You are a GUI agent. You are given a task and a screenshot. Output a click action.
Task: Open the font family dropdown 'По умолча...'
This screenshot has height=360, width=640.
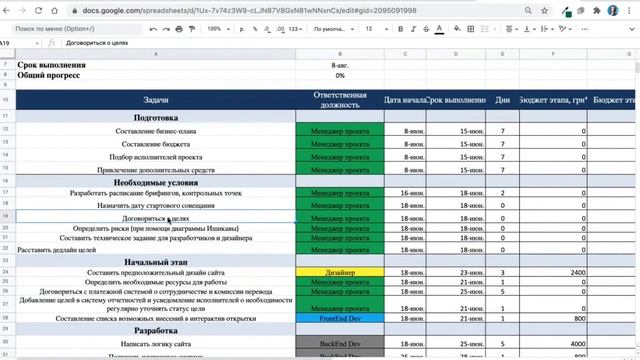pos(333,29)
